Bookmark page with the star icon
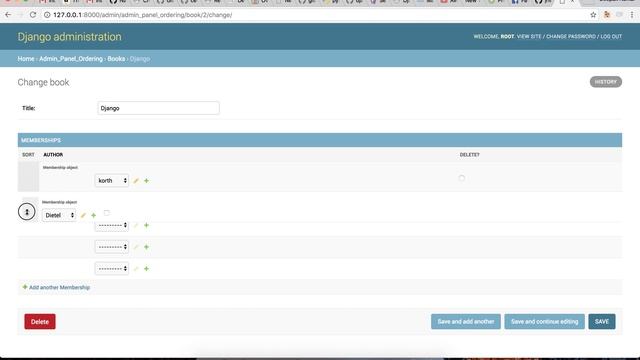 [593, 15]
